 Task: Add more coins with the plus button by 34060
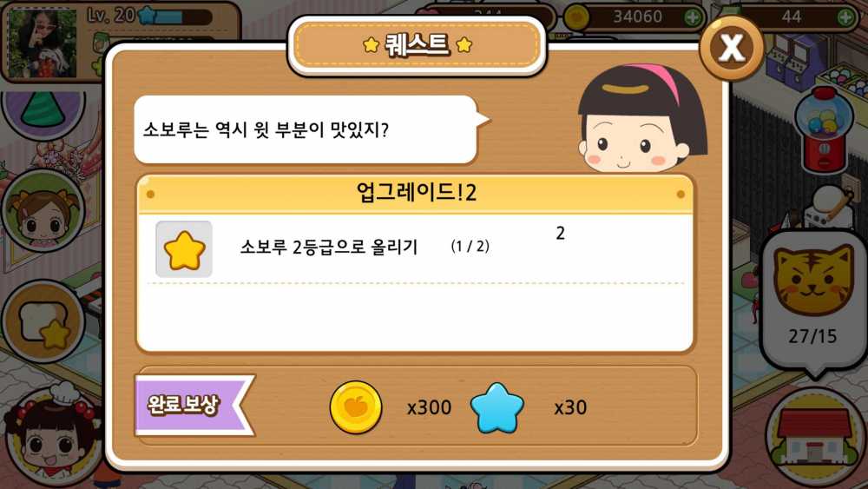click(x=692, y=17)
